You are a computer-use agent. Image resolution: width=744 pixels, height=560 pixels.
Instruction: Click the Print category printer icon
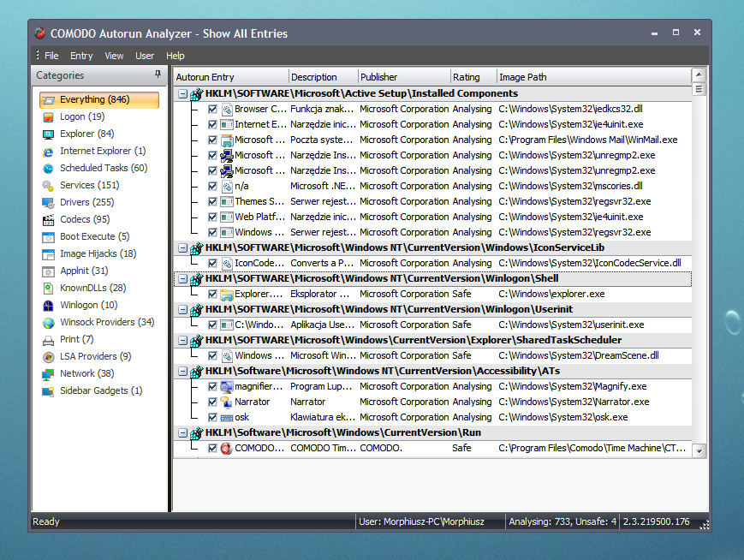click(x=47, y=340)
